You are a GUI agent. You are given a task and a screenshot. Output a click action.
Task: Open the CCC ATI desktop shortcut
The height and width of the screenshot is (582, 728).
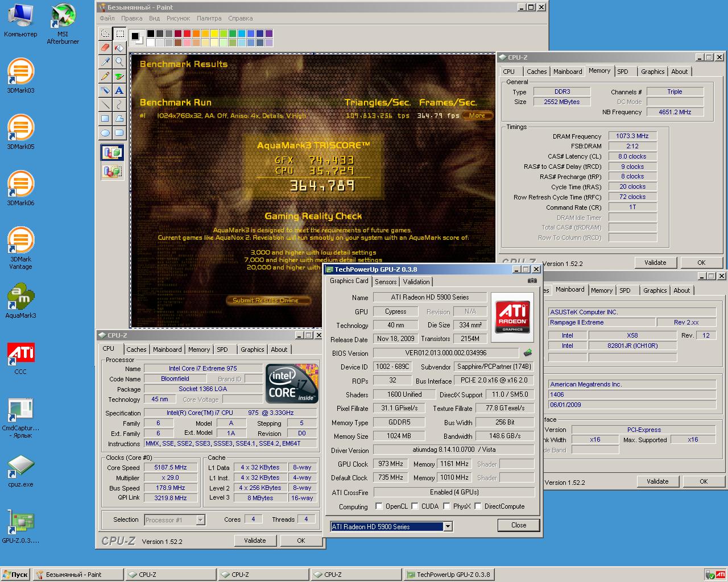[x=20, y=358]
